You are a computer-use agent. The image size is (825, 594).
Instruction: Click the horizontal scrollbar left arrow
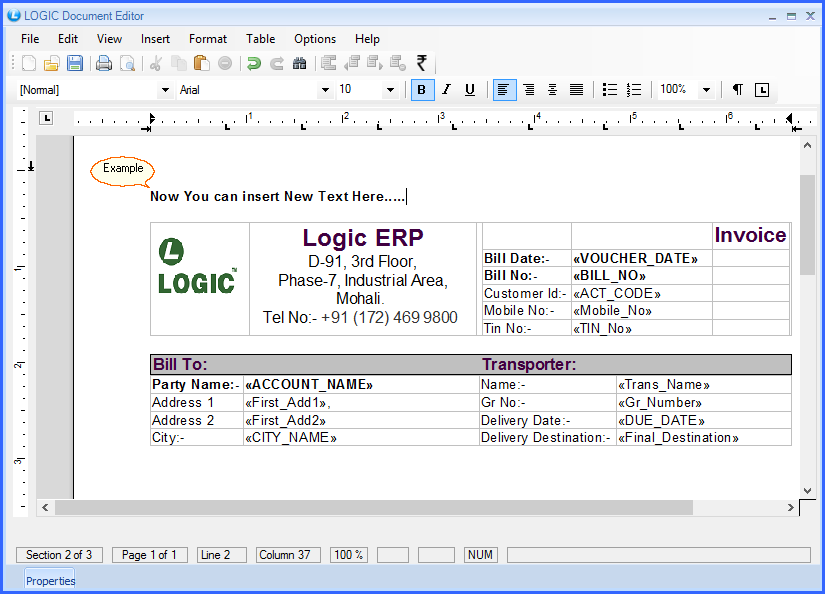point(45,508)
